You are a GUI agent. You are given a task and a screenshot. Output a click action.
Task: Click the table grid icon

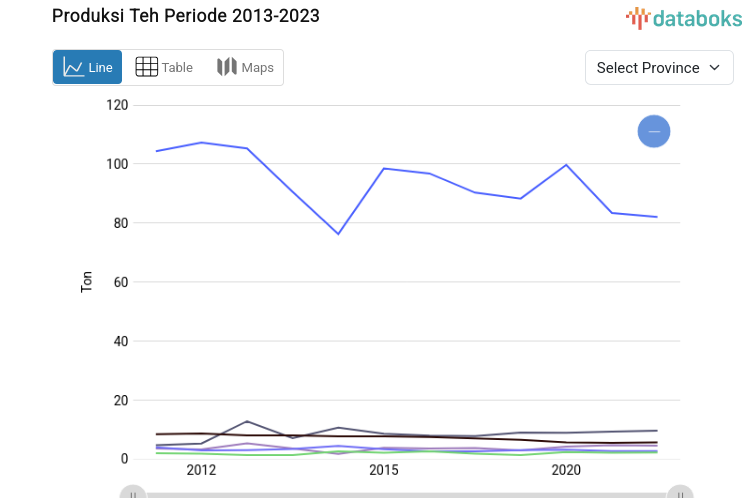(147, 68)
